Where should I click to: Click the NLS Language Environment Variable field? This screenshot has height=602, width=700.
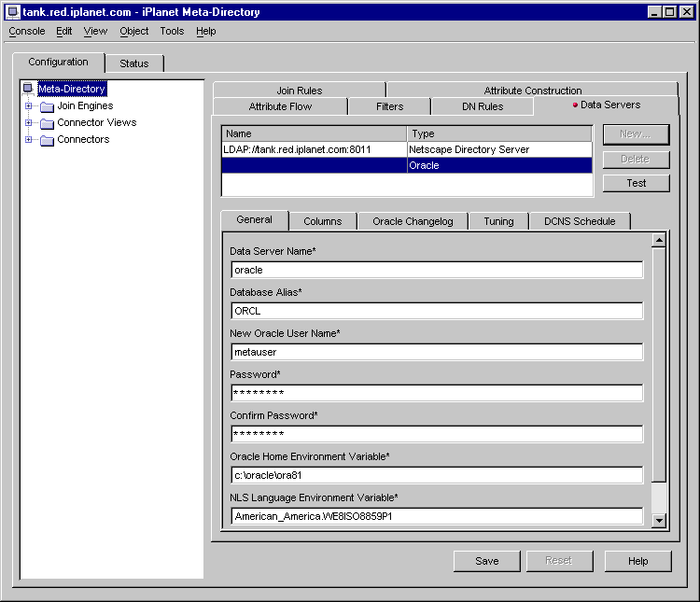tap(437, 516)
